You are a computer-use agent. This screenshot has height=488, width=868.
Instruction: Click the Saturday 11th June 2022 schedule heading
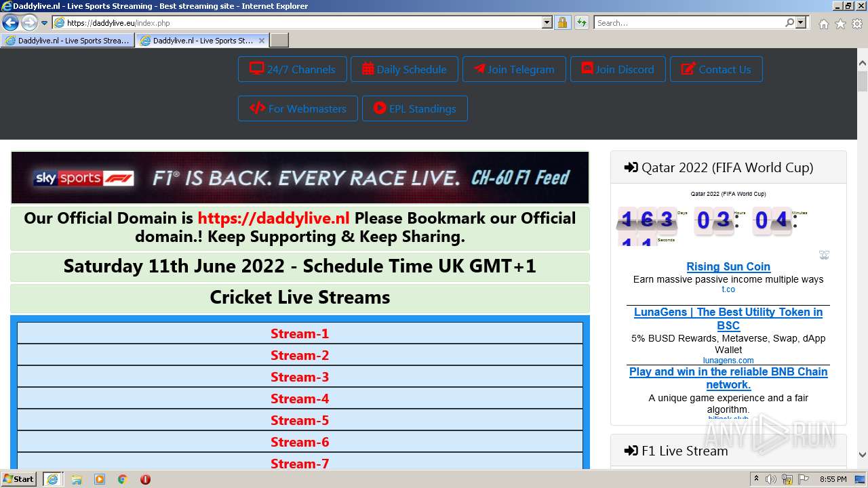tap(300, 266)
